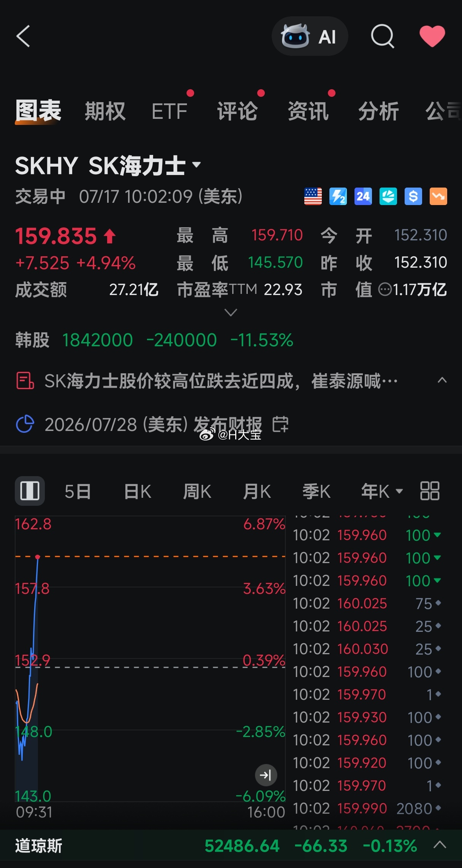Switch to the 图表 tab

coord(38,111)
